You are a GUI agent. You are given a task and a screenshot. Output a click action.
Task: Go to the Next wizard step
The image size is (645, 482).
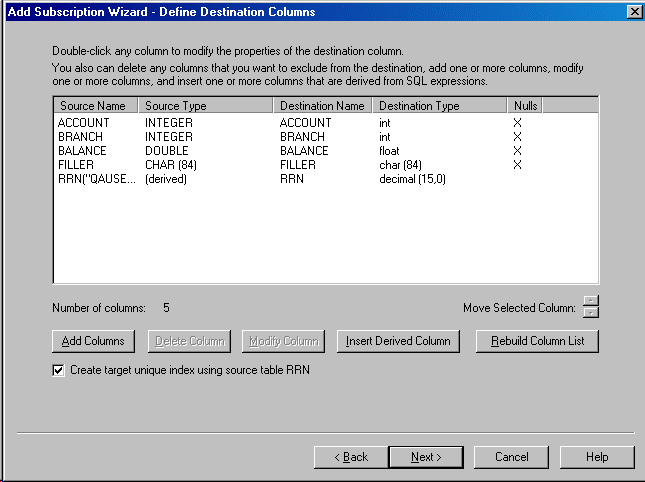coord(425,457)
